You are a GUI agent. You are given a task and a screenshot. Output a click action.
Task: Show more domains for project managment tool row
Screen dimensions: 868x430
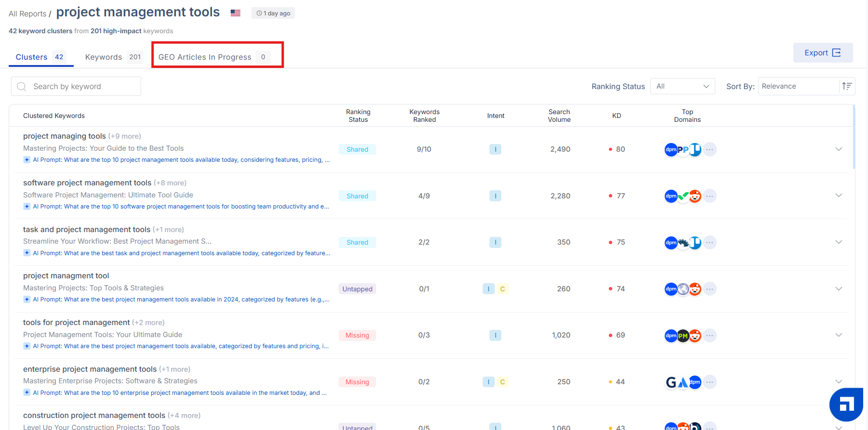point(710,289)
